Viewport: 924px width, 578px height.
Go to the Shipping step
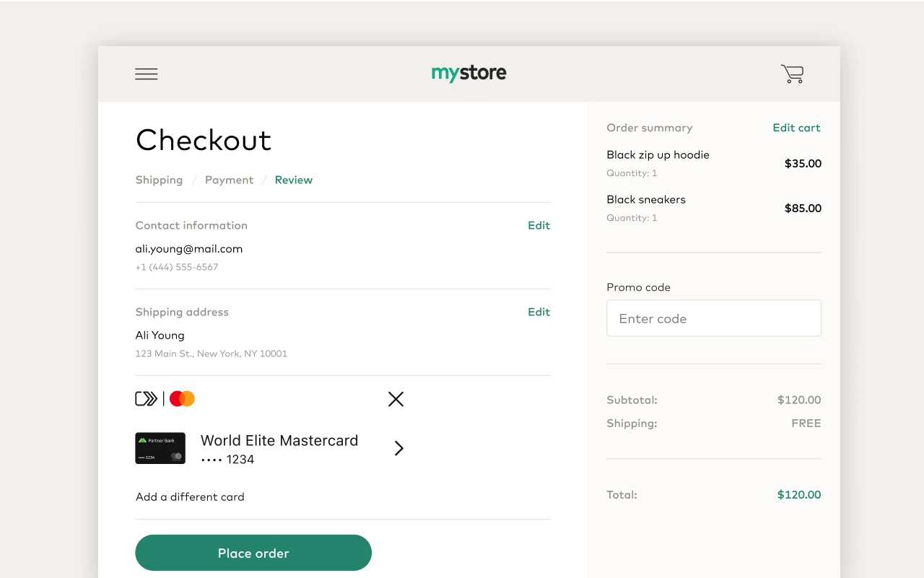click(159, 180)
